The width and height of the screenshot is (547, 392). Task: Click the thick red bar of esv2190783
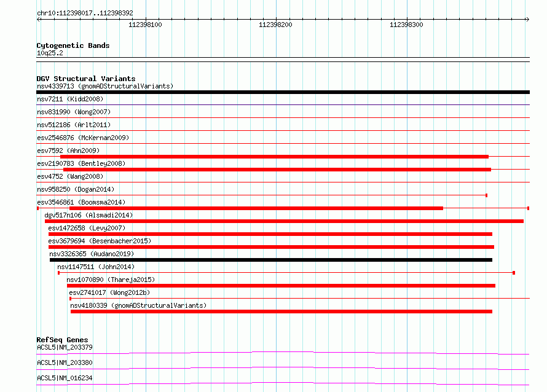click(x=277, y=170)
